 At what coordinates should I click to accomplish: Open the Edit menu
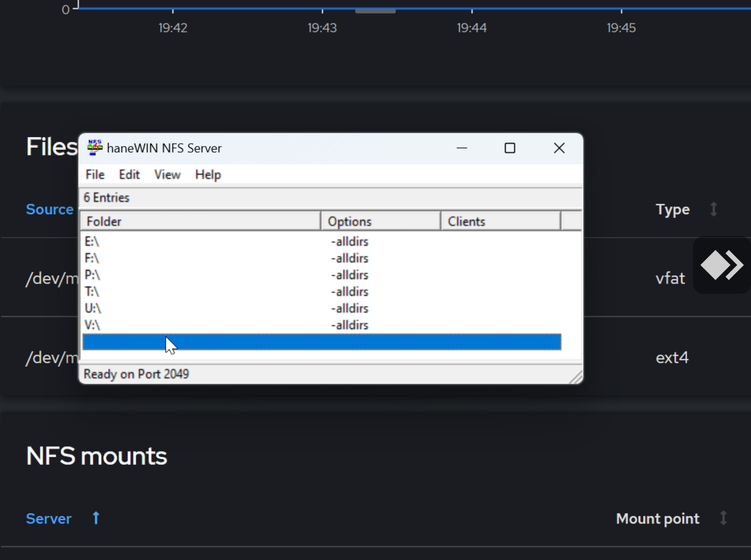tap(129, 175)
